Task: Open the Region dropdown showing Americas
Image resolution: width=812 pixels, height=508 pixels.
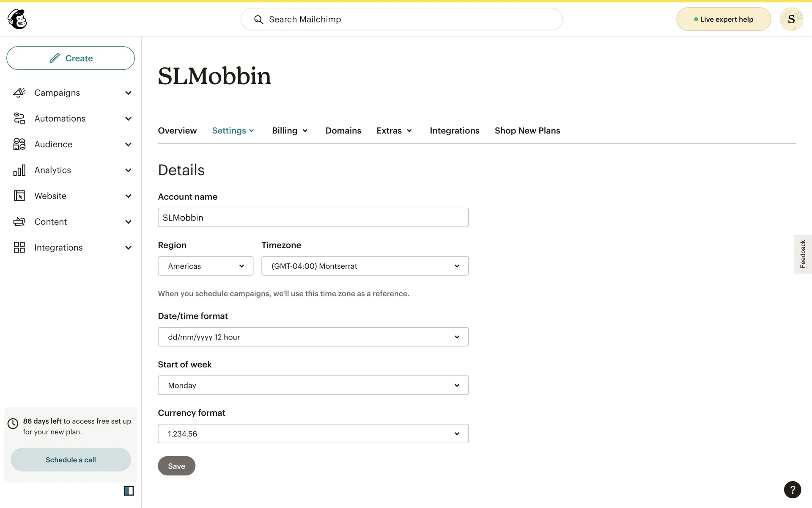Action: tap(206, 266)
